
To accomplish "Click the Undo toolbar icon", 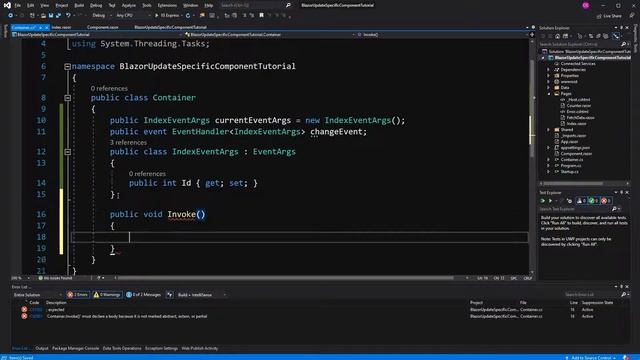I will [x=68, y=16].
